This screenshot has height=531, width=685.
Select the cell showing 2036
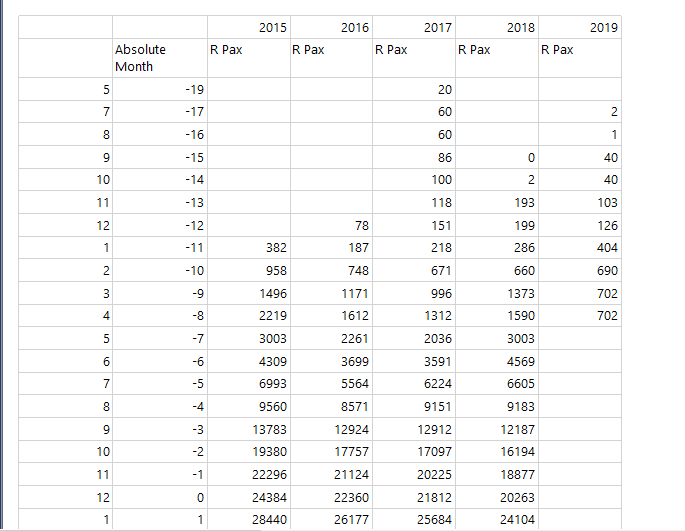[x=414, y=339]
